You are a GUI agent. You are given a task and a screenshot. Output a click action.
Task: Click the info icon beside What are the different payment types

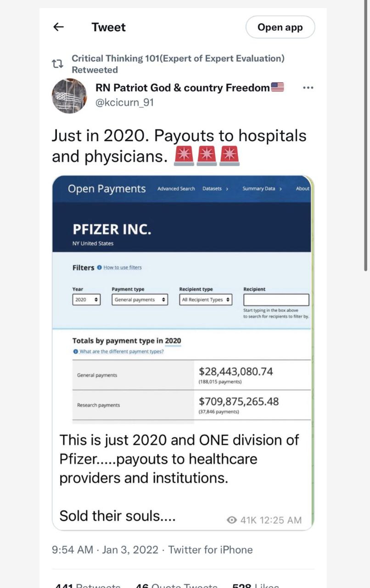(x=75, y=351)
